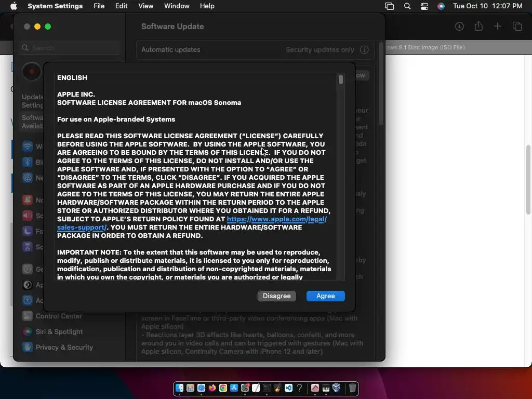The width and height of the screenshot is (532, 399).
Task: Show downloads in the Safari window toolbar
Action: click(x=459, y=26)
